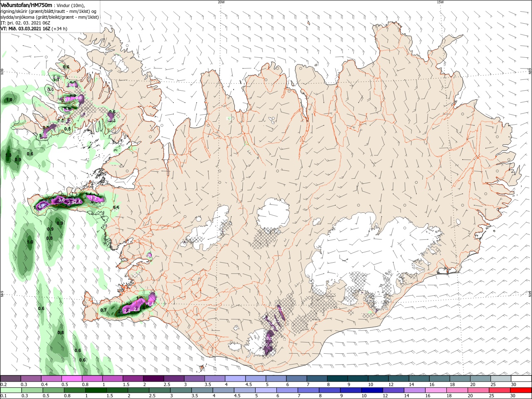Pick the medium green swatch above rain legend 0.5
Image resolution: width=532 pixels, height=399 pixels.
pyautogui.click(x=53, y=390)
